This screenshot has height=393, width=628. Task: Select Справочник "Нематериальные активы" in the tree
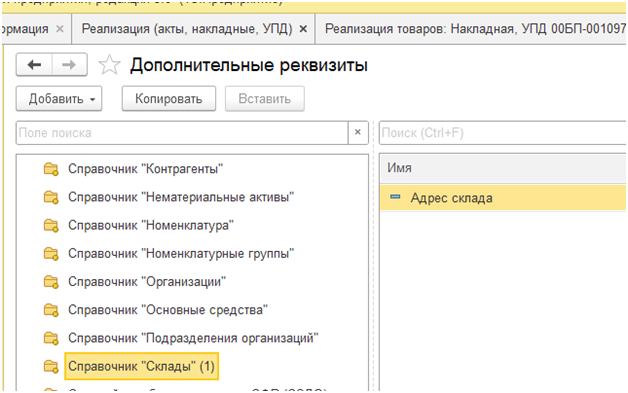(x=181, y=197)
